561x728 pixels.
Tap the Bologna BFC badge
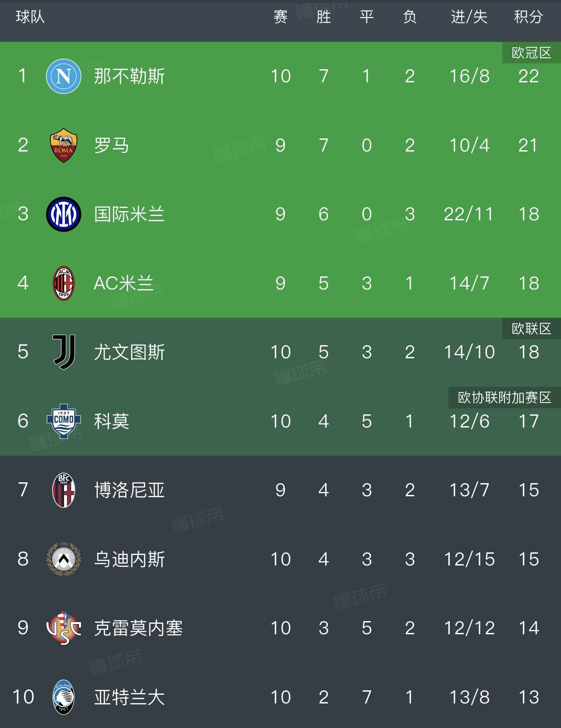coord(64,490)
